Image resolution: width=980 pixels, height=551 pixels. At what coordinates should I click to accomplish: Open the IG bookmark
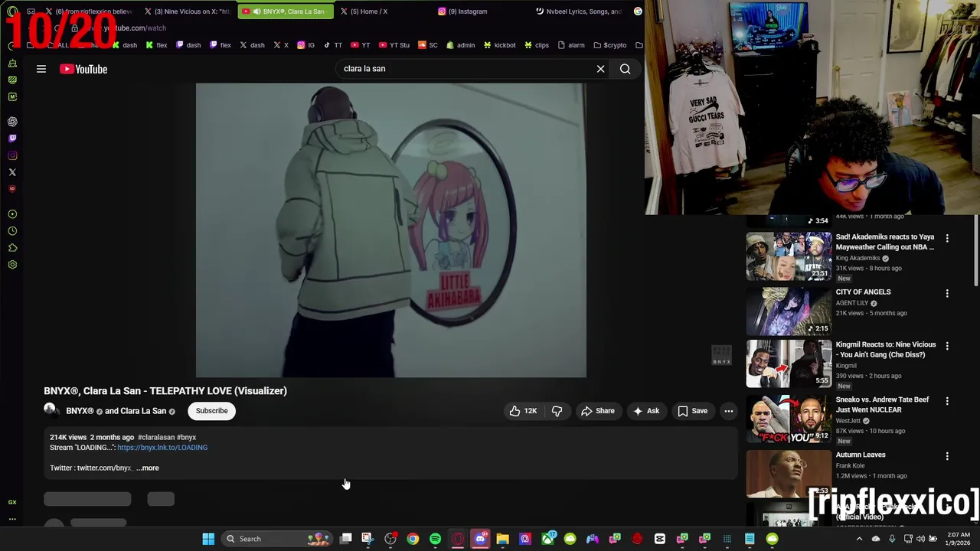pyautogui.click(x=305, y=45)
